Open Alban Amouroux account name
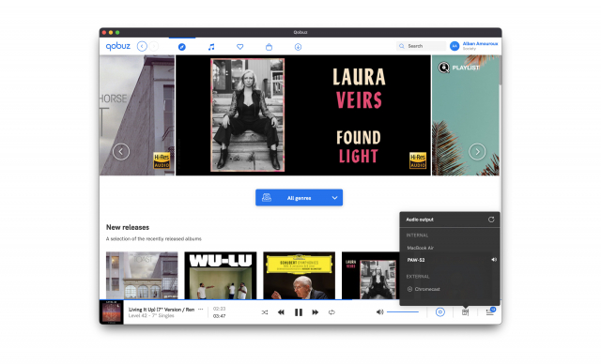 pyautogui.click(x=480, y=44)
